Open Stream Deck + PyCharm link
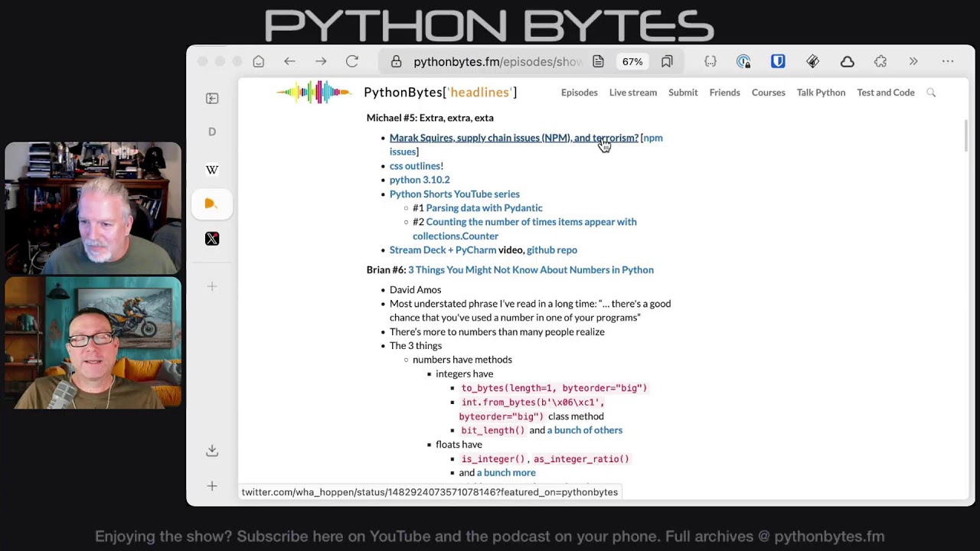 (443, 250)
